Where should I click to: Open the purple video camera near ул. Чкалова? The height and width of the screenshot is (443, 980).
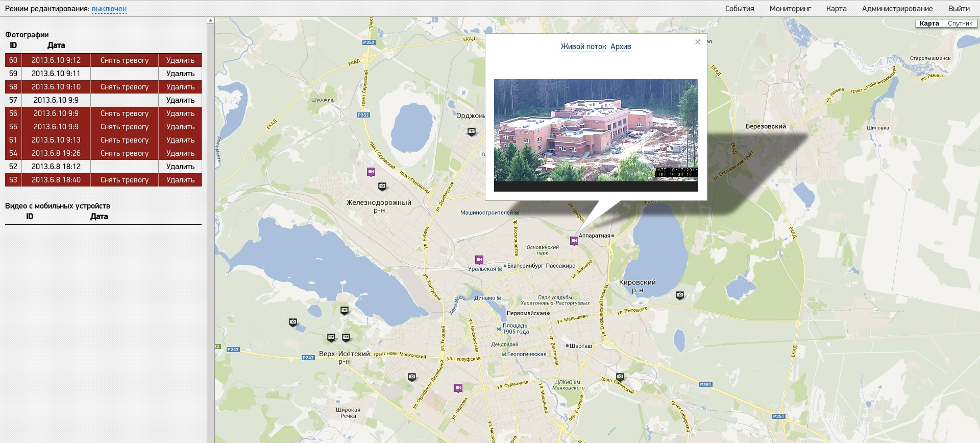458,388
